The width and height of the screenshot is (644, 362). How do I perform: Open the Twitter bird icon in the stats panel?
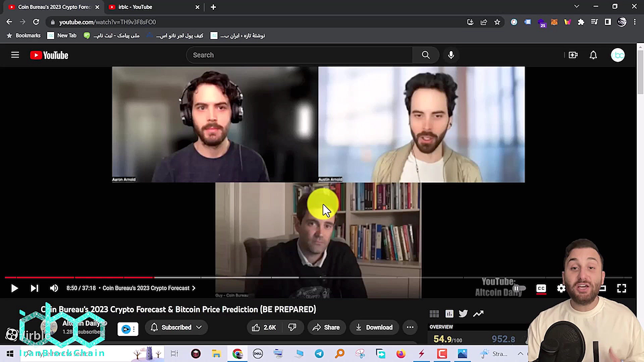(463, 314)
